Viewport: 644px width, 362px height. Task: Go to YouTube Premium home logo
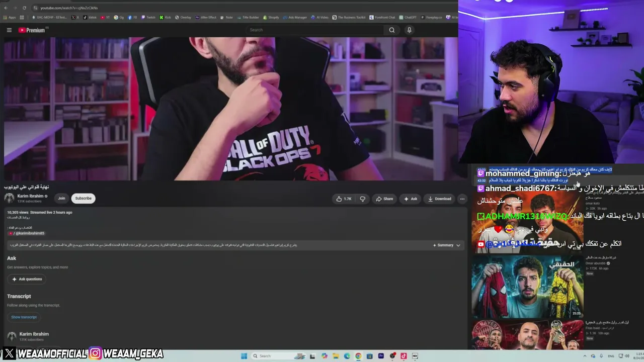click(32, 30)
